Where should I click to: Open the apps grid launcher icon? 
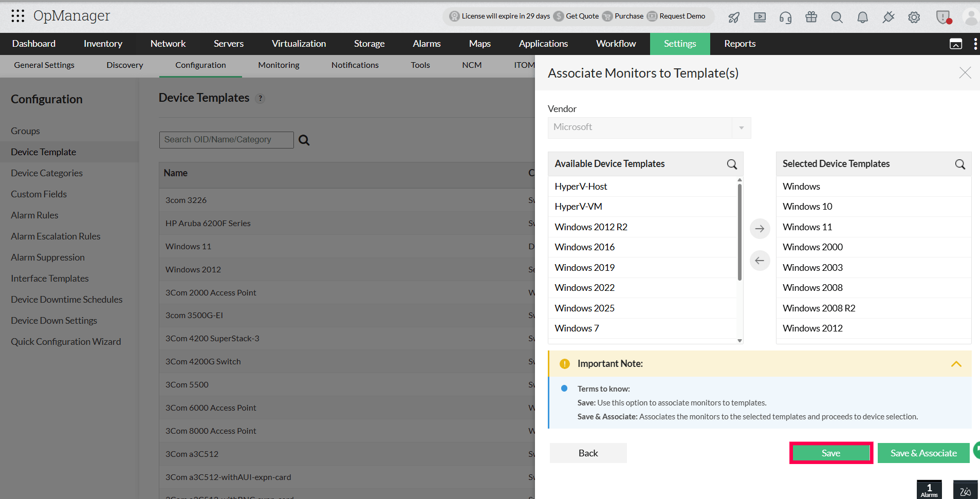(18, 16)
